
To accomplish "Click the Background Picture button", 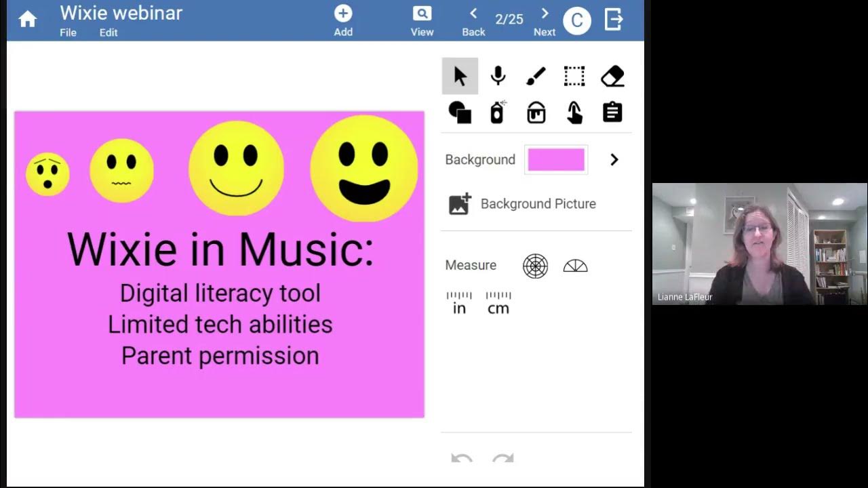I will [x=522, y=204].
